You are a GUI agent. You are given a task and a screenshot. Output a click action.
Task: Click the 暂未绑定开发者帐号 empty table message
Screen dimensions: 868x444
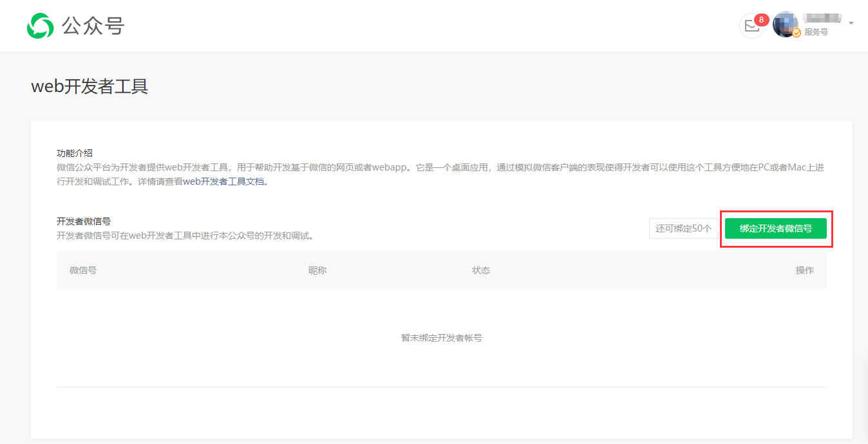pyautogui.click(x=441, y=338)
